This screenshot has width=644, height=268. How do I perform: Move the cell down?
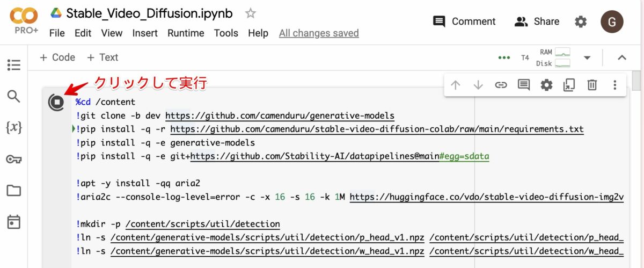point(478,85)
